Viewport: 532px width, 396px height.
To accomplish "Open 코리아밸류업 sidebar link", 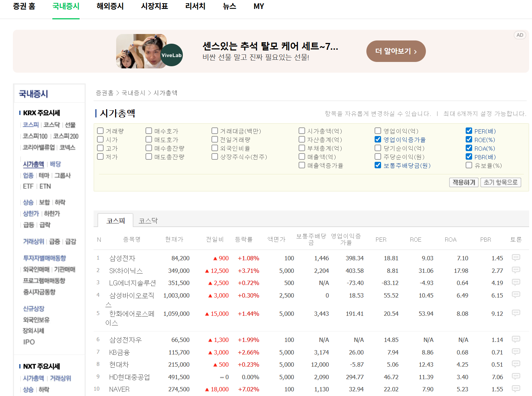I will point(39,147).
